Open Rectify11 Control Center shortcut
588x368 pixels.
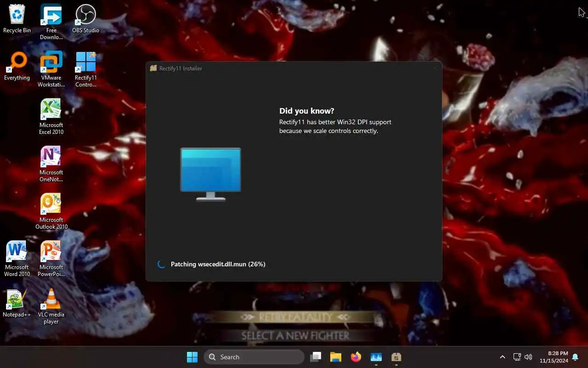pyautogui.click(x=85, y=69)
